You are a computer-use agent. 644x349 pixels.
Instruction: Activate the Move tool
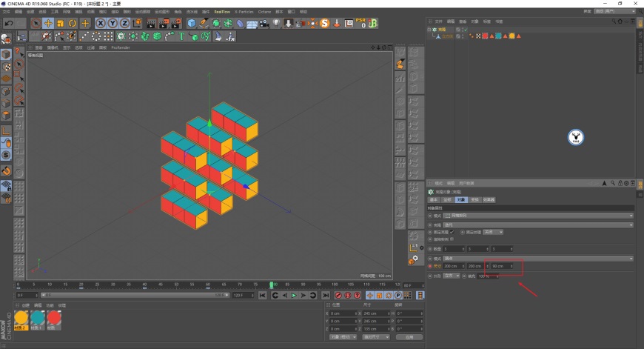pos(48,24)
